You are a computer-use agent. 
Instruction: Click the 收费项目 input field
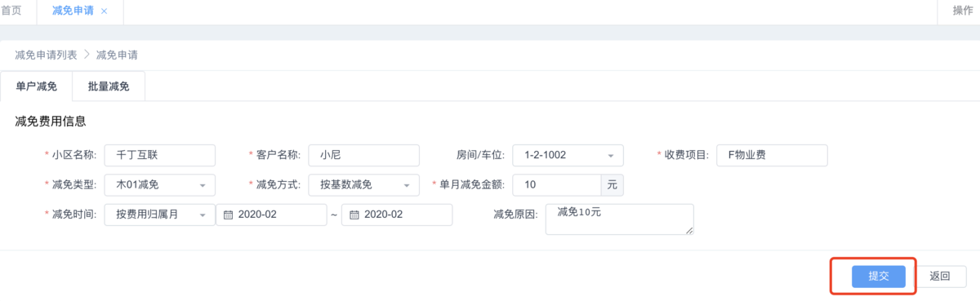[x=772, y=156]
